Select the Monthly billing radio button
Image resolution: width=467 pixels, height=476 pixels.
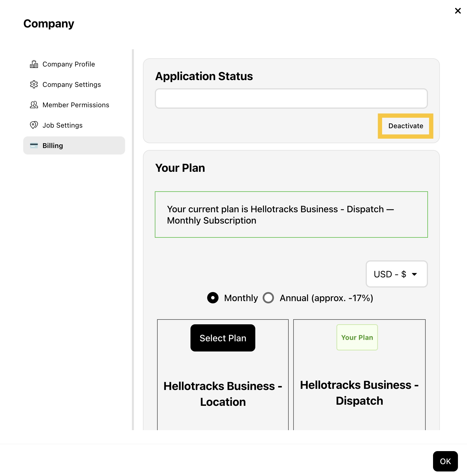[x=213, y=298]
